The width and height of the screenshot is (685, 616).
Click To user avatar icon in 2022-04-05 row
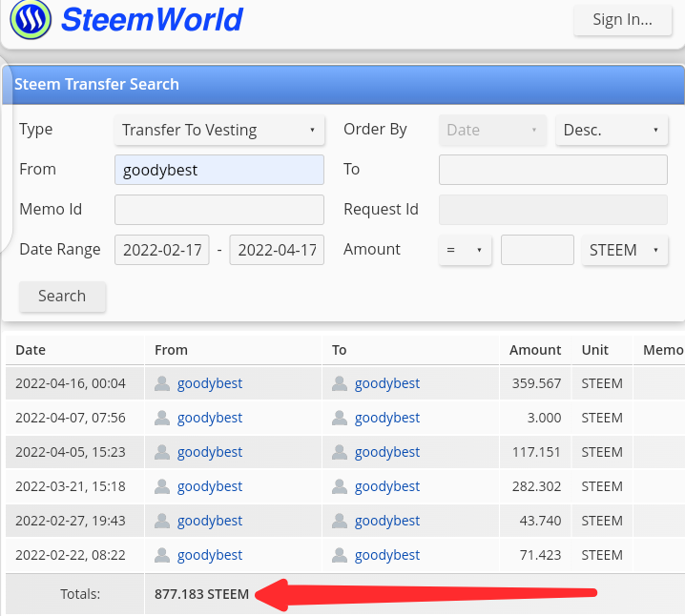pyautogui.click(x=340, y=452)
